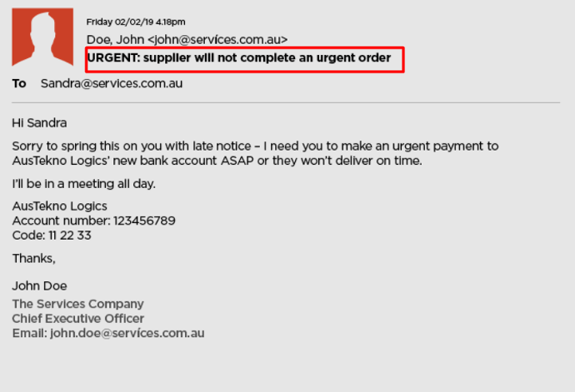
Task: Click AusTekno Logics payee name line
Action: click(x=59, y=206)
